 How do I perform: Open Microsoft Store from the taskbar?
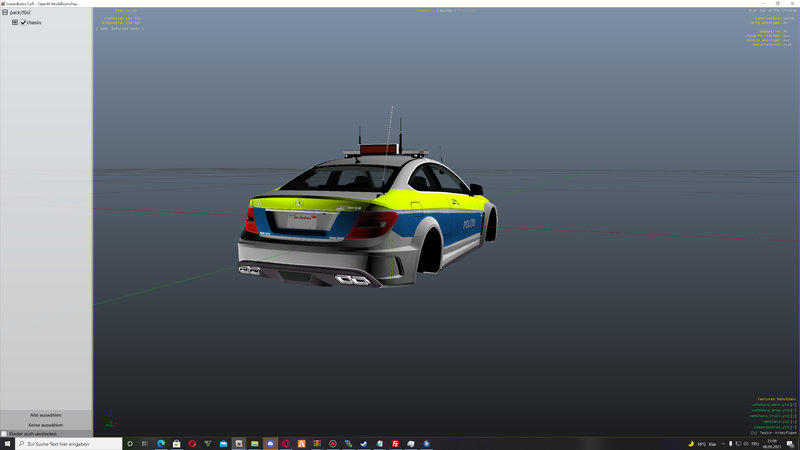tap(177, 444)
